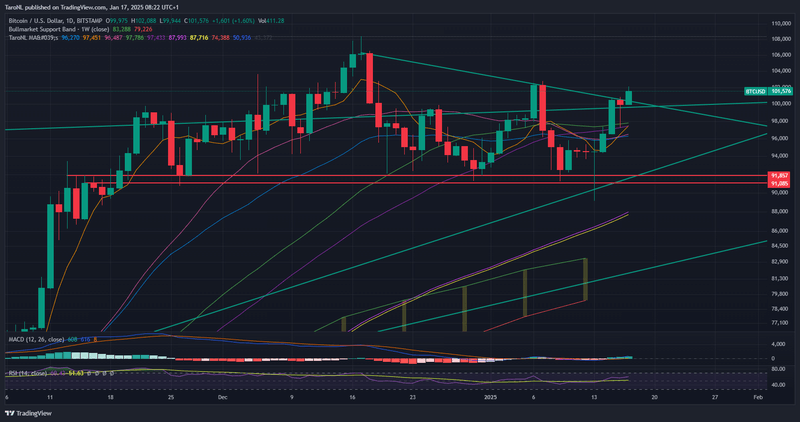This screenshot has width=800, height=422.
Task: Click the 108,000 price axis value
Action: click(781, 39)
